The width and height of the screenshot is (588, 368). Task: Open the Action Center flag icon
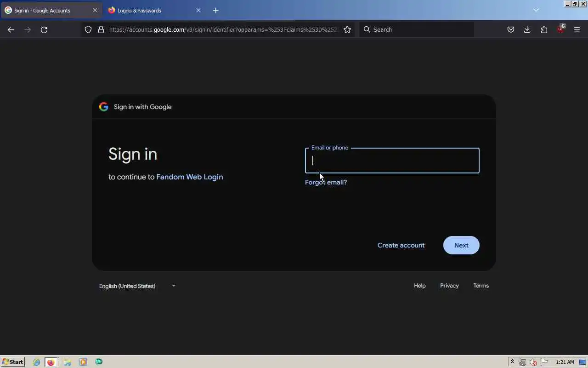(x=544, y=362)
